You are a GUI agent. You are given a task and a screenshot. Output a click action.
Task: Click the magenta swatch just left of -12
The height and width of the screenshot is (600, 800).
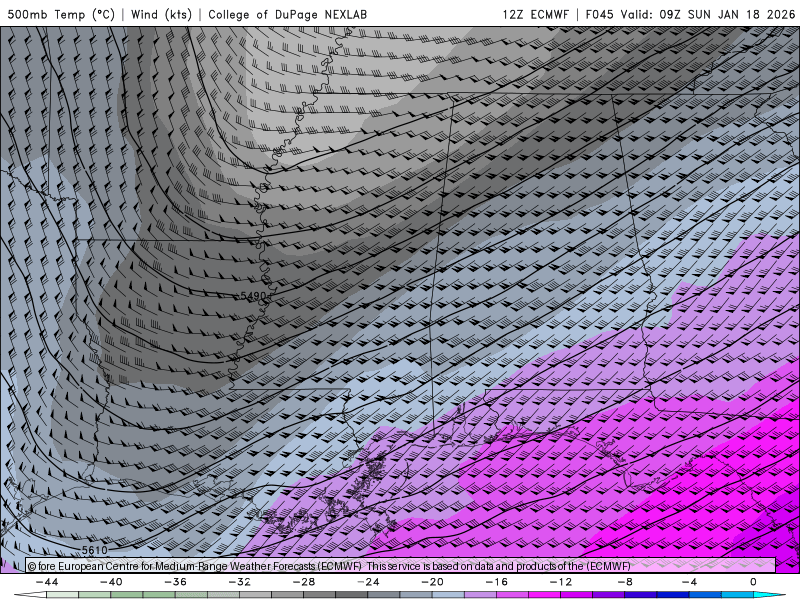(x=544, y=595)
